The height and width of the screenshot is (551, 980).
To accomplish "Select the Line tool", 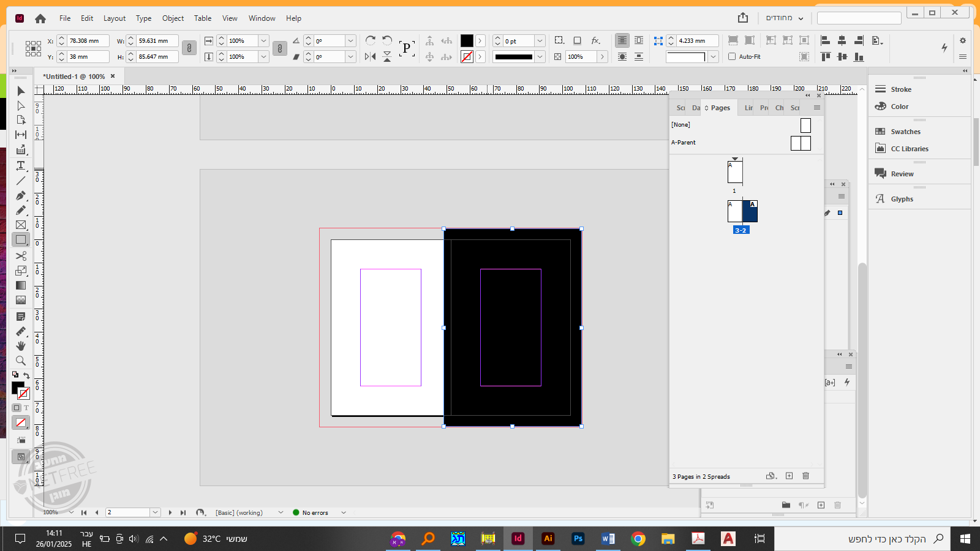I will tap(21, 181).
